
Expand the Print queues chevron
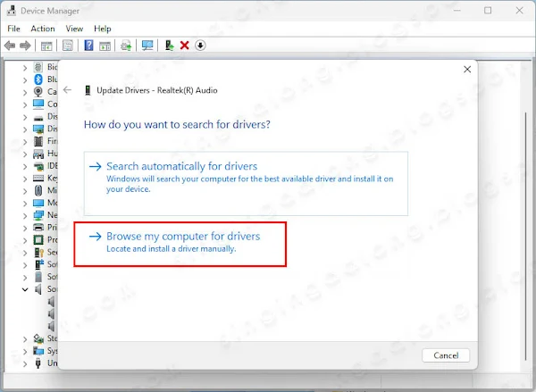pyautogui.click(x=25, y=228)
